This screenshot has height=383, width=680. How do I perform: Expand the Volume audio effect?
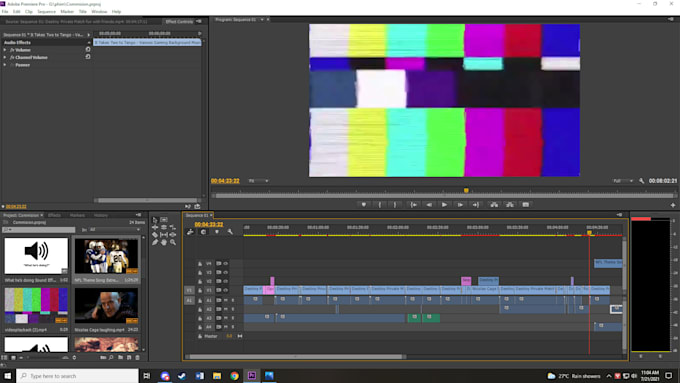click(x=5, y=50)
